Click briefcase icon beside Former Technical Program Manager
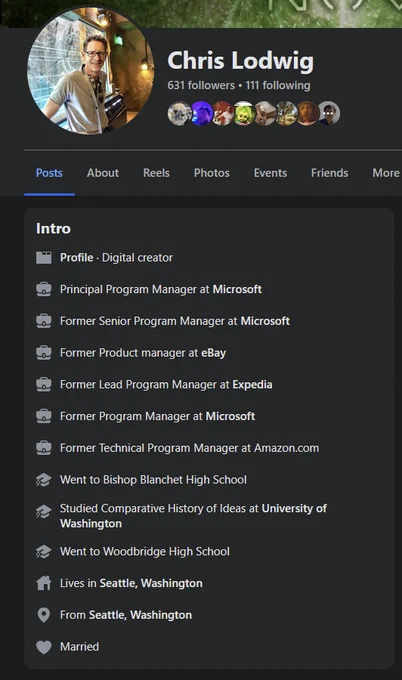 click(44, 448)
